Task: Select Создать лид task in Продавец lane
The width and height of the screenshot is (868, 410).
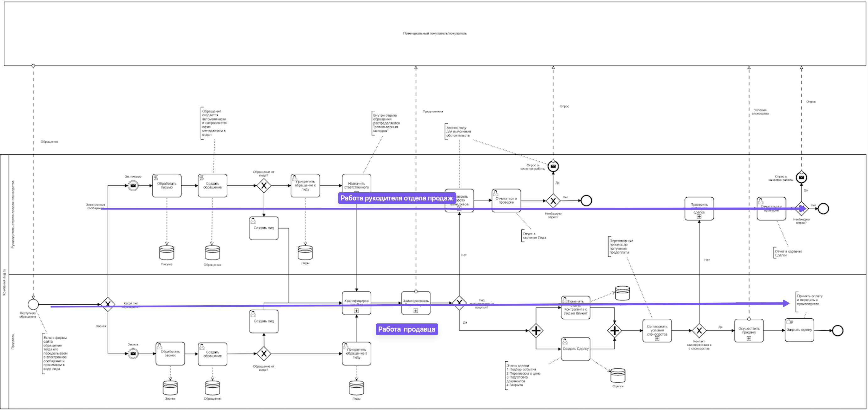Action: (264, 321)
